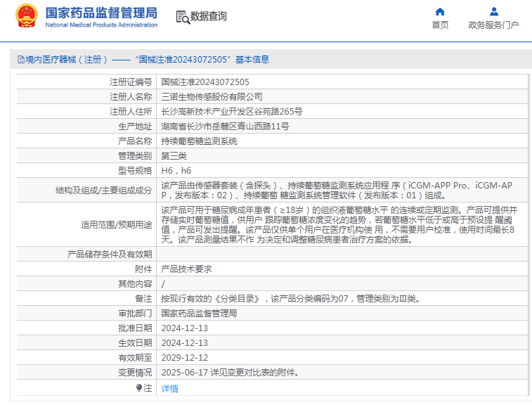Click the 其他内容 slash value
The width and height of the screenshot is (532, 405).
click(163, 284)
